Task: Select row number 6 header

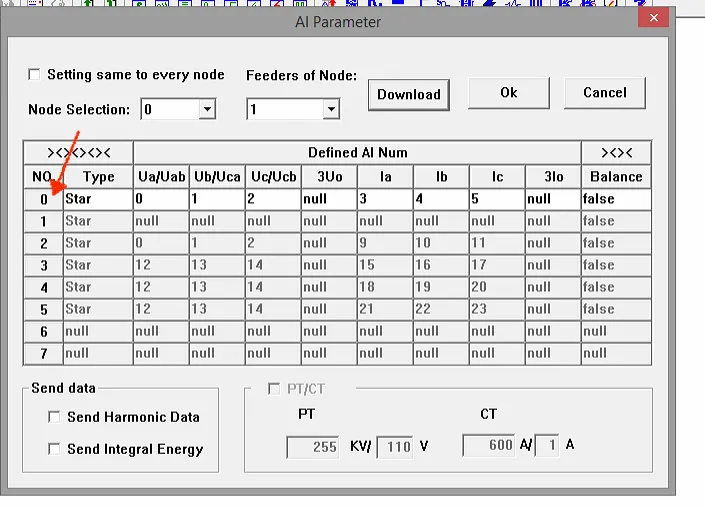Action: (x=43, y=331)
